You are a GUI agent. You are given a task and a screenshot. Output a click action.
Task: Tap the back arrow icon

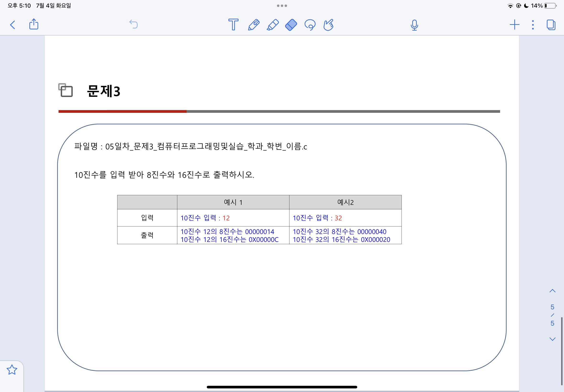tap(13, 25)
